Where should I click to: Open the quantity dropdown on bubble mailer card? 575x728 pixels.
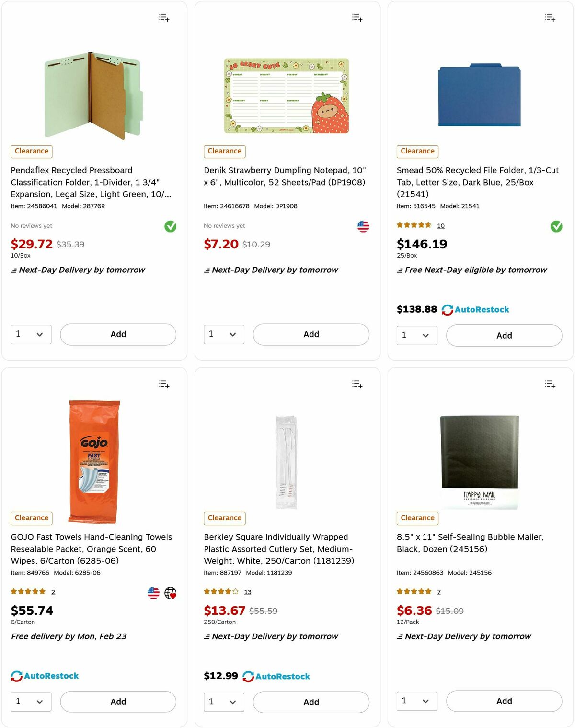[416, 701]
